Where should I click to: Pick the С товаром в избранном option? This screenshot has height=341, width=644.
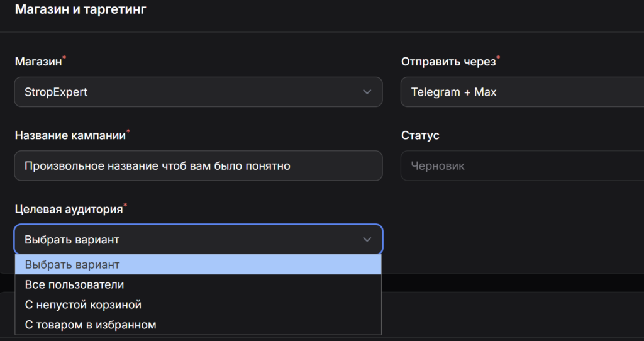[91, 325]
